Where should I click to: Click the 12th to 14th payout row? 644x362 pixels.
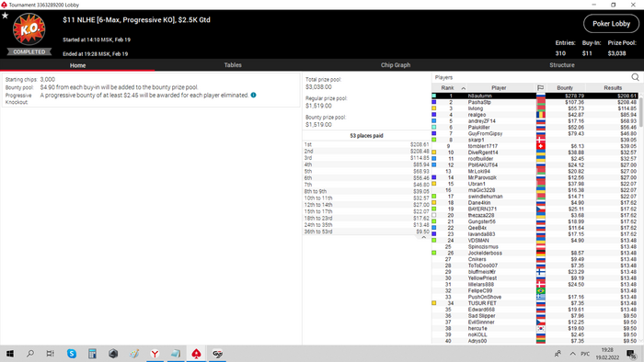pyautogui.click(x=366, y=205)
